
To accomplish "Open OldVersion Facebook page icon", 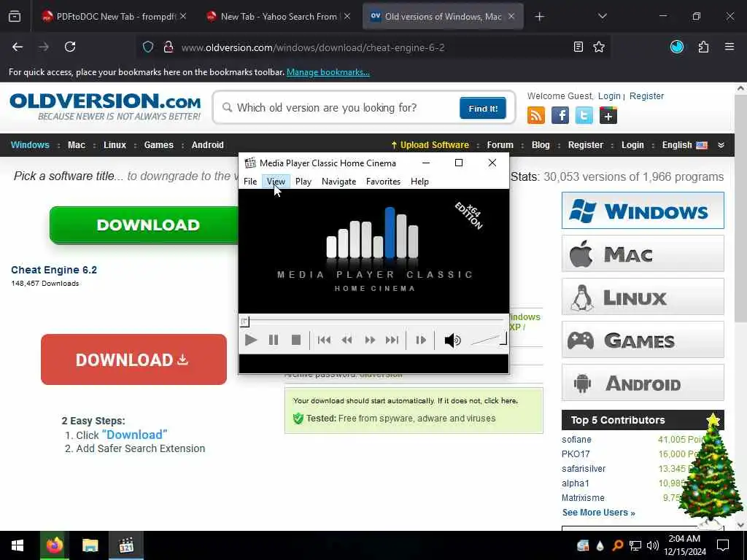I will 560,115.
